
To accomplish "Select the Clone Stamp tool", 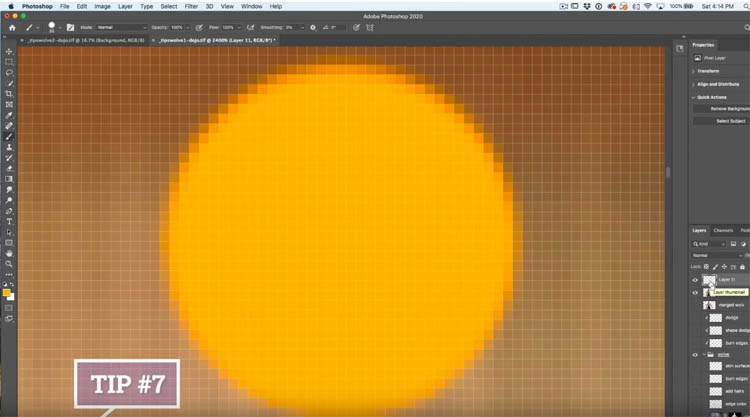I will [x=9, y=147].
